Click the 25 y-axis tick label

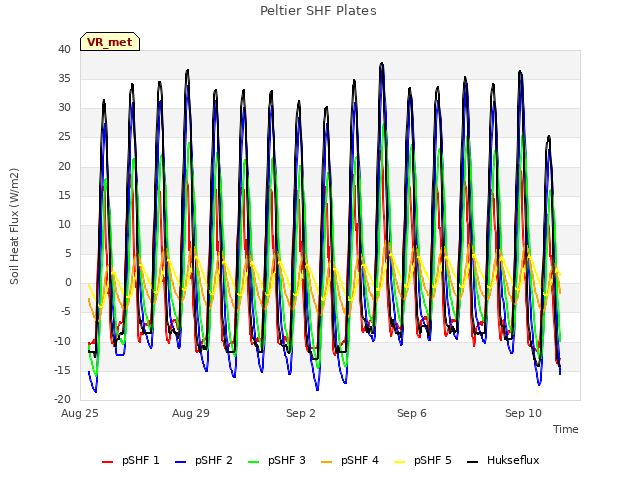(x=64, y=137)
